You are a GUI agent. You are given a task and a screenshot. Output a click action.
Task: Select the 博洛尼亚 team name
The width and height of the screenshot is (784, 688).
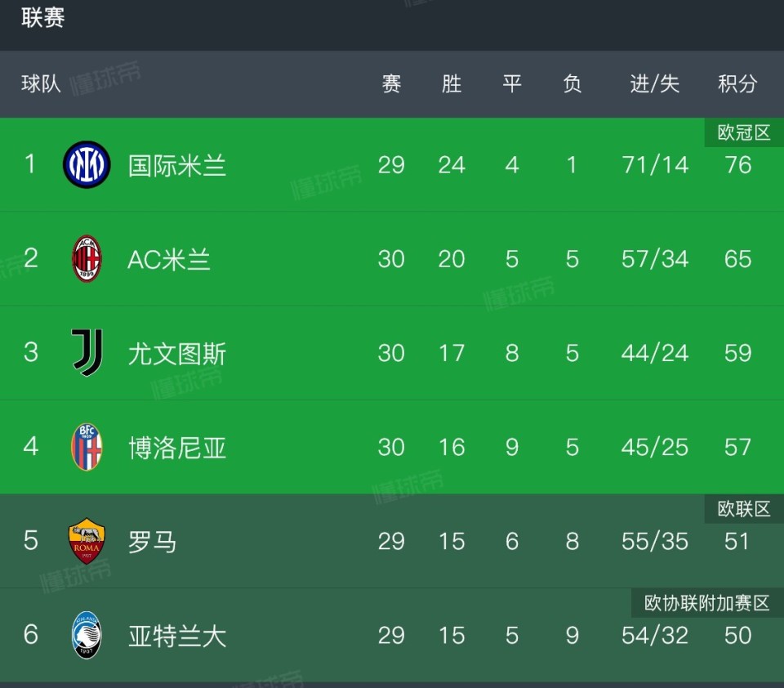[x=177, y=448]
